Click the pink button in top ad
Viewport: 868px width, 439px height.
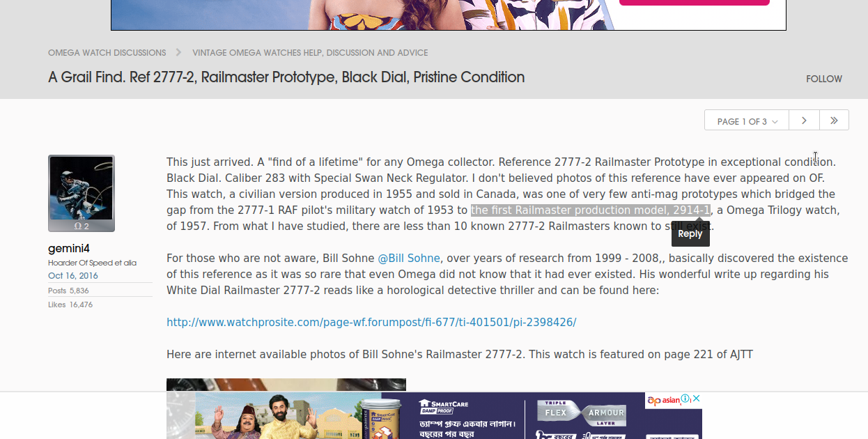pos(694,2)
